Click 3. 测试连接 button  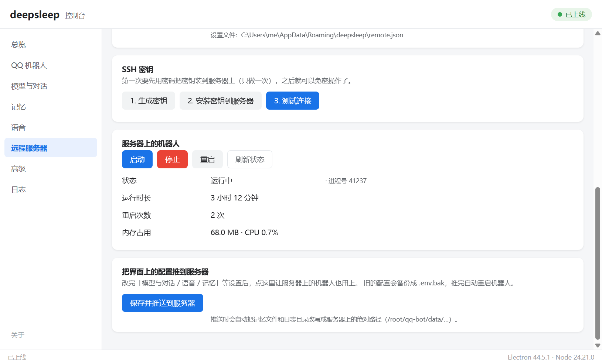[293, 100]
